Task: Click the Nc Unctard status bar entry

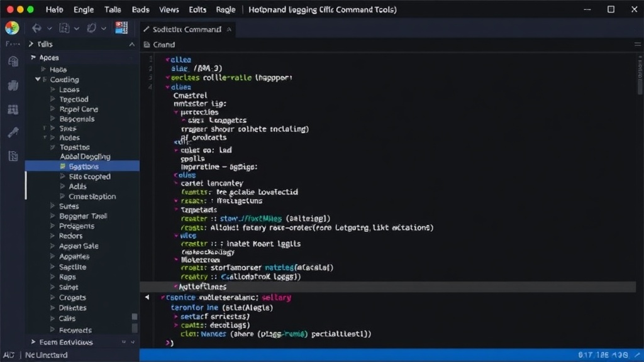Action: [x=47, y=355]
